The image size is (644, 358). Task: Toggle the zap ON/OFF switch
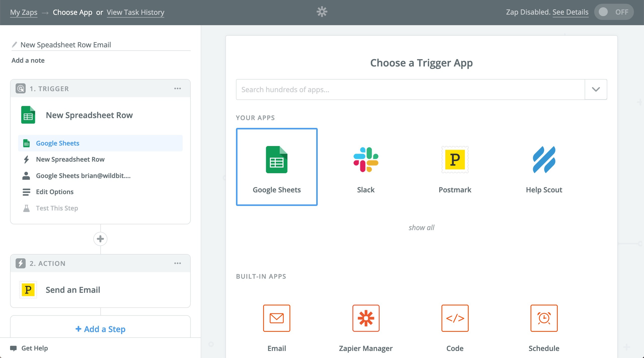614,12
